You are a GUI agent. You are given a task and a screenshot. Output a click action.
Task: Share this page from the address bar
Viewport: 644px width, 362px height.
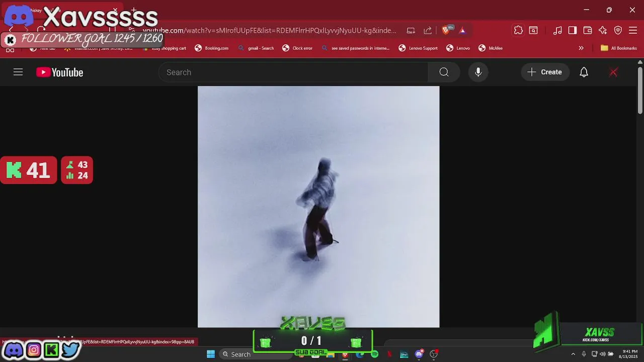point(428,31)
